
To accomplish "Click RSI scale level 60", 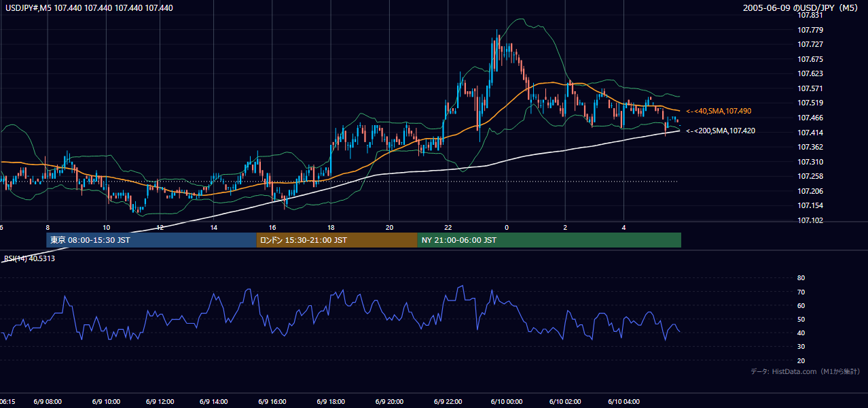I will [x=801, y=305].
